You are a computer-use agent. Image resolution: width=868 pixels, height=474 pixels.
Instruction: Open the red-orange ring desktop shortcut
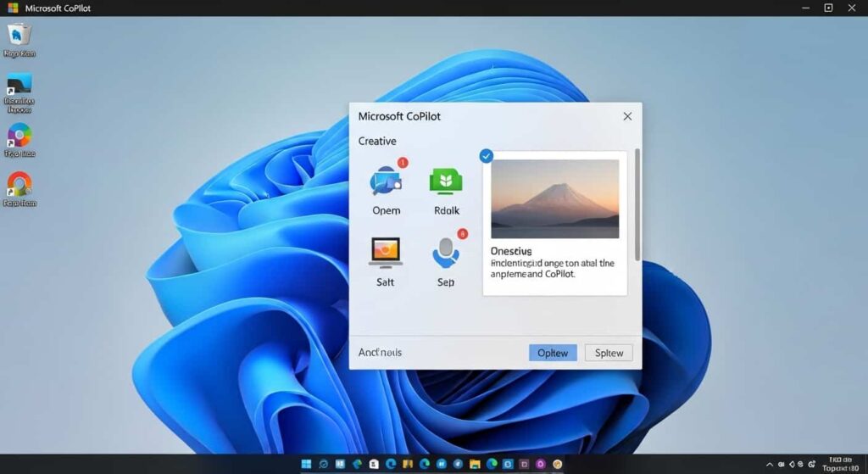coord(19,184)
